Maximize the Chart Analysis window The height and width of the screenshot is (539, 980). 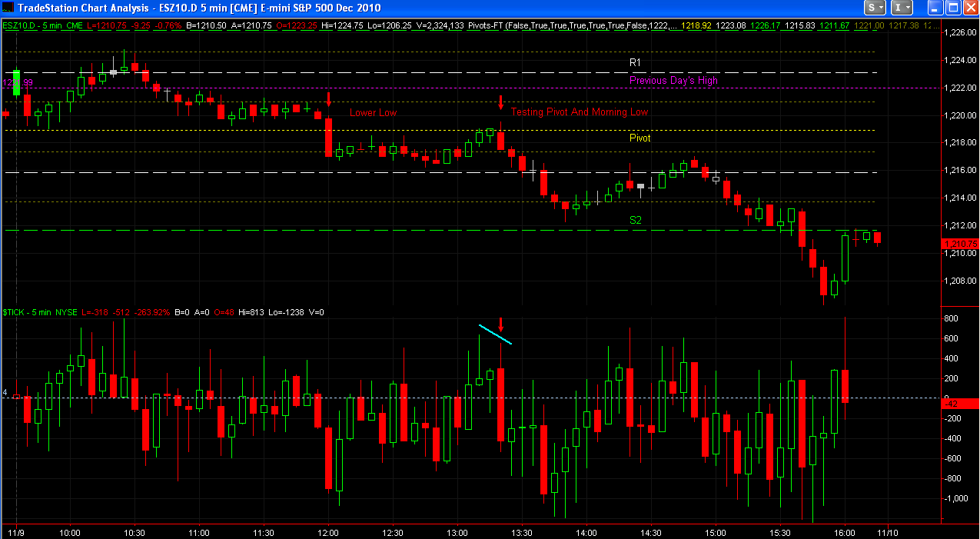(x=952, y=8)
